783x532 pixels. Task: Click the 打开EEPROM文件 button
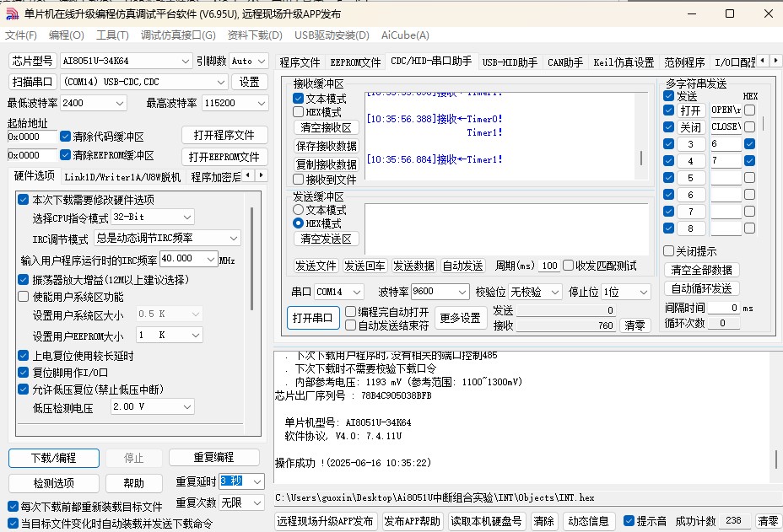click(224, 157)
